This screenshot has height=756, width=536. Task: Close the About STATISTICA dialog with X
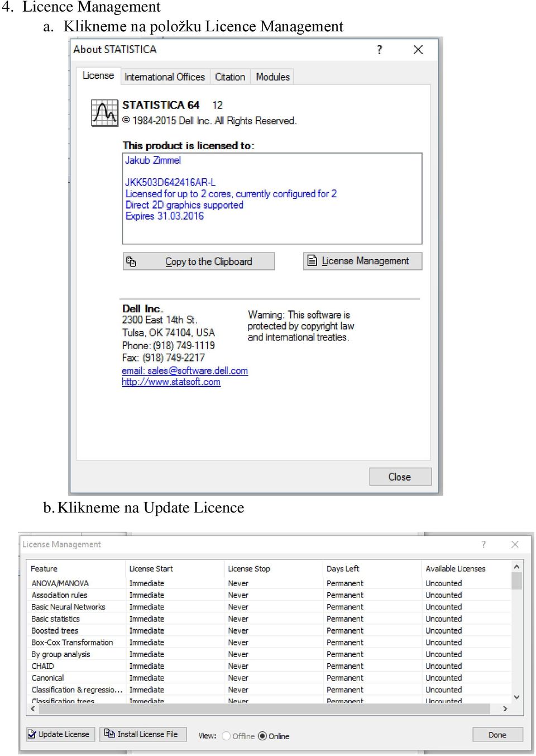pyautogui.click(x=418, y=50)
